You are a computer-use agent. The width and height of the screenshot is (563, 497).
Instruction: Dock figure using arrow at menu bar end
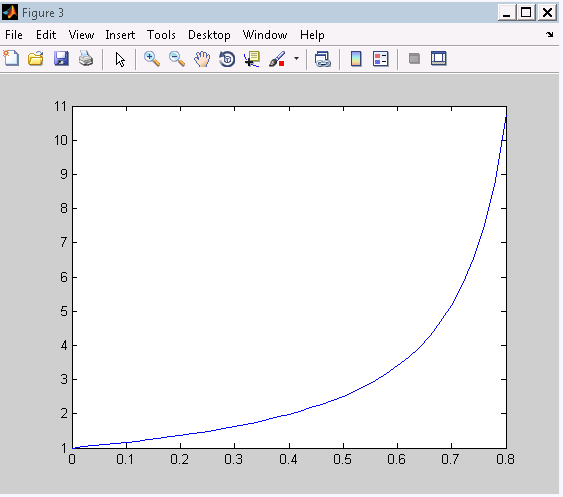(549, 34)
